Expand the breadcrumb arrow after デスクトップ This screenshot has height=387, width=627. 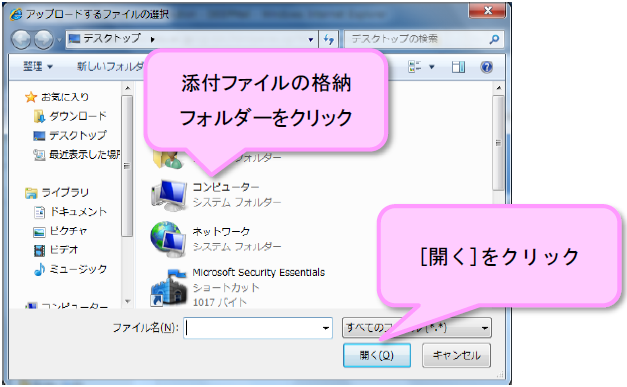pyautogui.click(x=152, y=39)
